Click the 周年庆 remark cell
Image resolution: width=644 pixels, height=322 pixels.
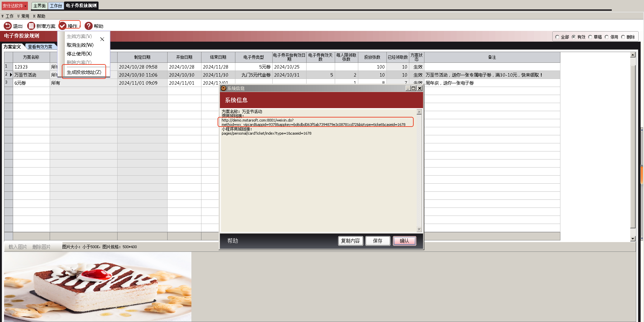(x=492, y=83)
